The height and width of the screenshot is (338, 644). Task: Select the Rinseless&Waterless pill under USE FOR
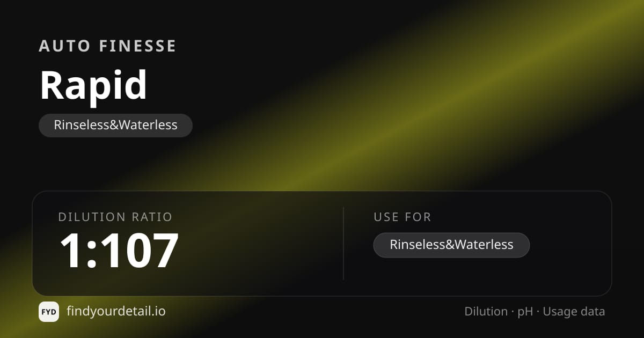[x=451, y=245]
